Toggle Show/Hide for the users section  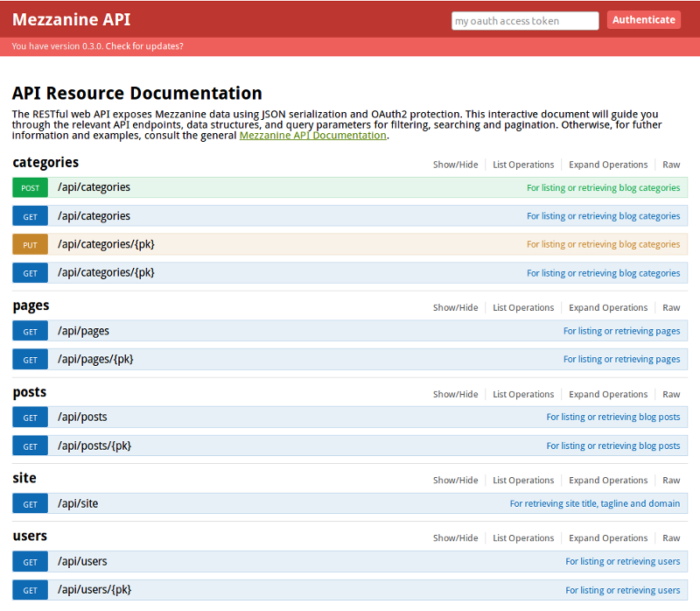point(455,537)
